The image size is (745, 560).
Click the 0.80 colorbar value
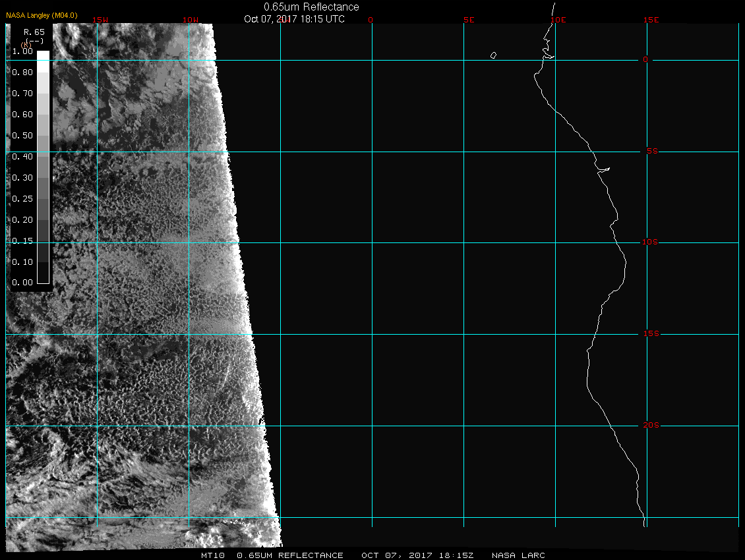22,72
